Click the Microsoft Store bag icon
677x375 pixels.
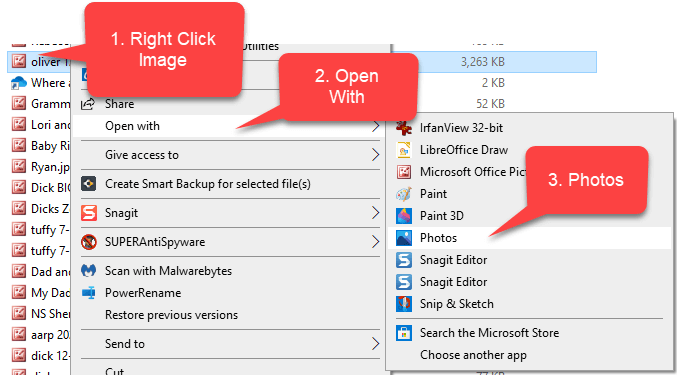pyautogui.click(x=404, y=333)
